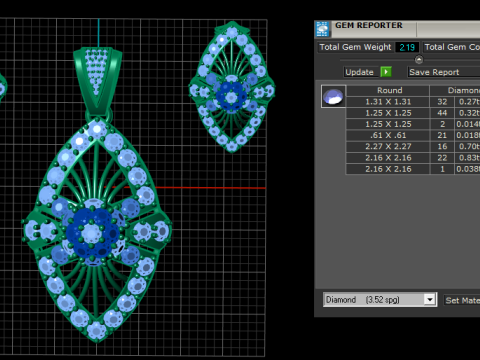
Task: Click the quantity 21 cell
Action: [x=442, y=135]
